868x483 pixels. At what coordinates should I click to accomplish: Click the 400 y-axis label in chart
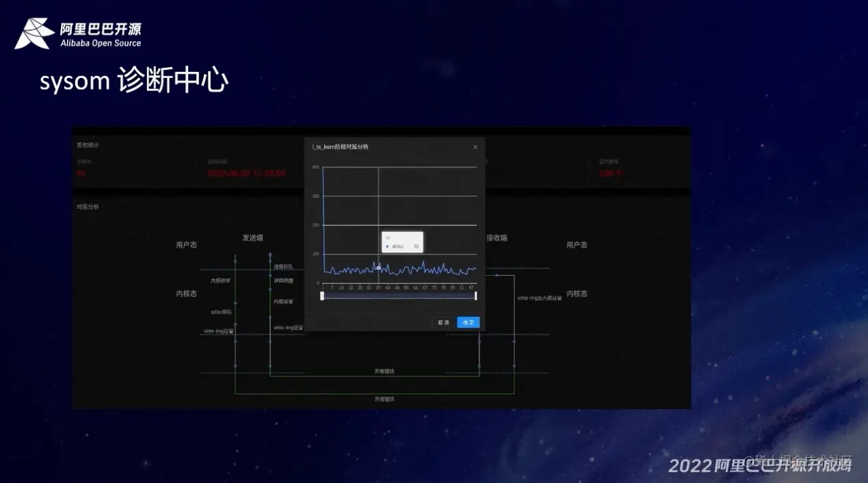(x=316, y=167)
